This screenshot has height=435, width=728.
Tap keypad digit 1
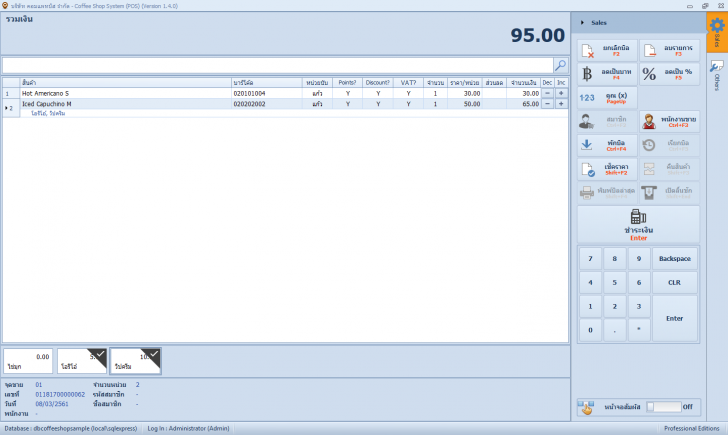(x=590, y=306)
